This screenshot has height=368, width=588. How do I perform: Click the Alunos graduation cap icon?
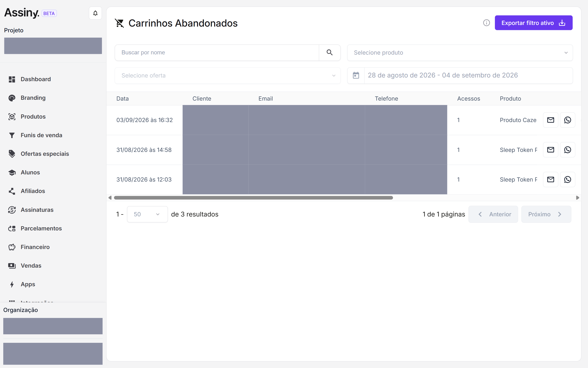(12, 173)
